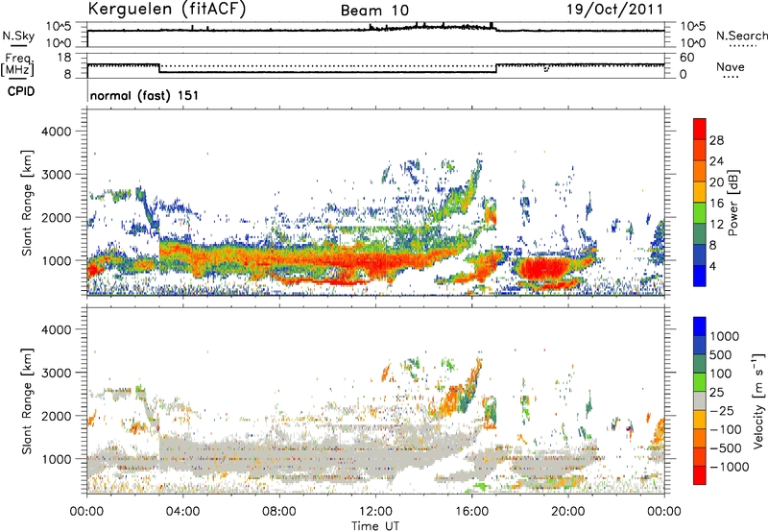Pick the Velocity segment between 100 and 500
The image size is (768, 532).
pos(700,364)
